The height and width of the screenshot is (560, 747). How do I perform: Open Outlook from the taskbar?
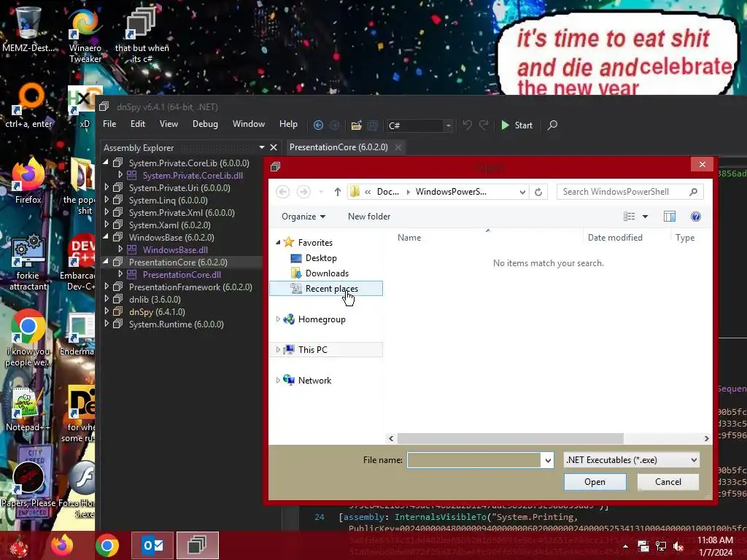152,545
